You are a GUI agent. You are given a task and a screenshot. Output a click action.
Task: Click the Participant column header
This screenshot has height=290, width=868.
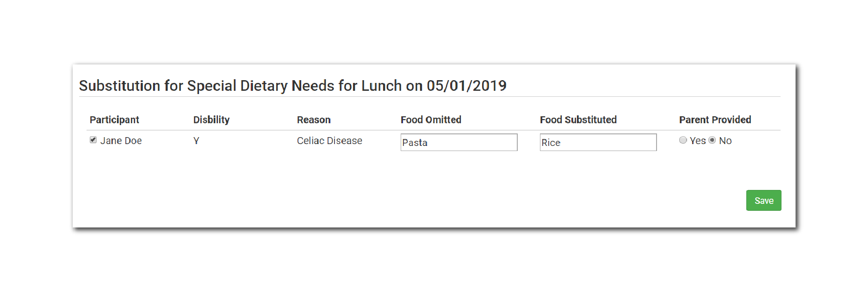[x=114, y=120]
